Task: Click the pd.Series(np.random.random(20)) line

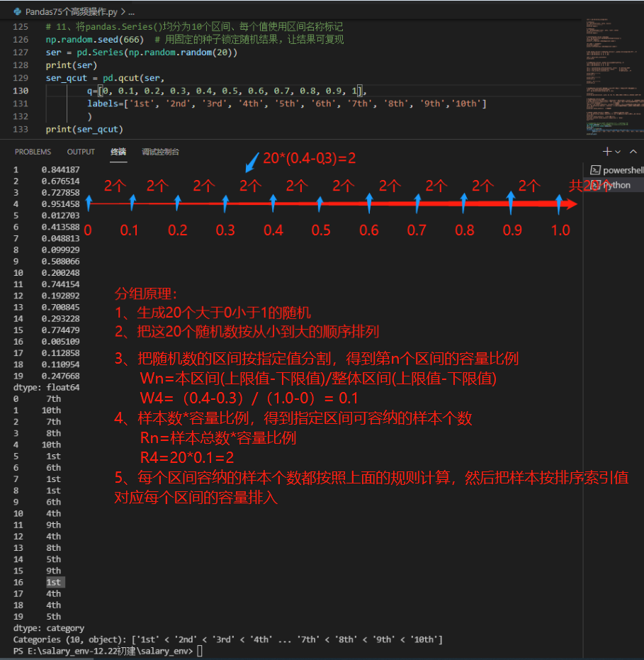Action: pos(141,52)
